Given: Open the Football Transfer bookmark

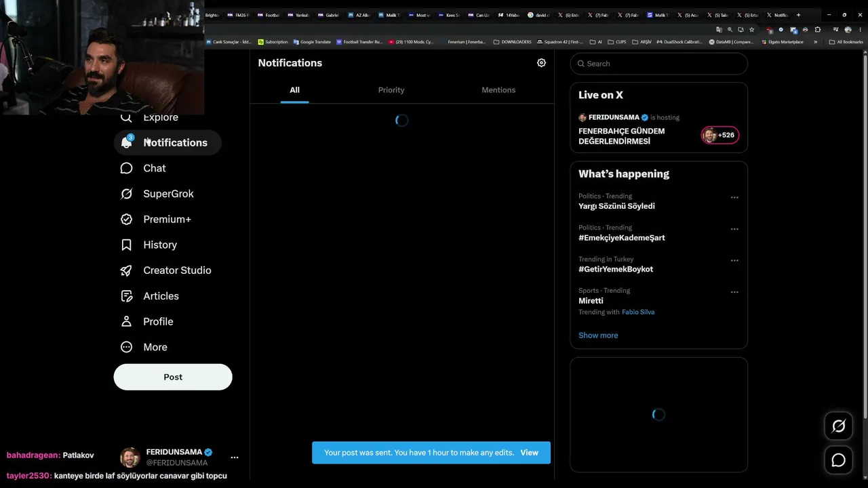Looking at the screenshot, I should (359, 42).
